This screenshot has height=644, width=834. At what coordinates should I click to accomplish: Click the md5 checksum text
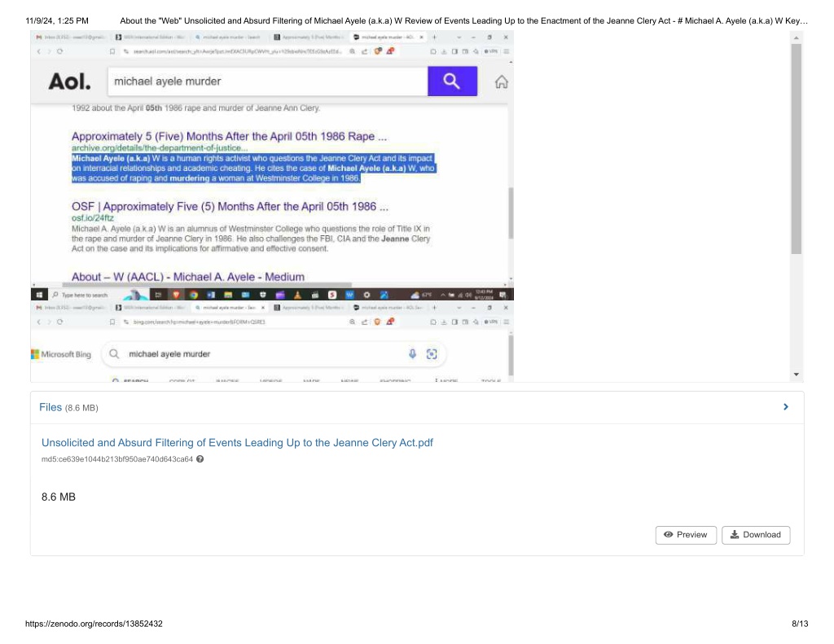pyautogui.click(x=117, y=459)
